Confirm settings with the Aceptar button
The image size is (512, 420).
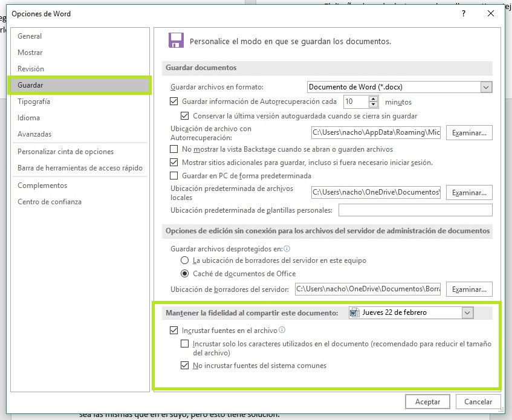click(427, 402)
